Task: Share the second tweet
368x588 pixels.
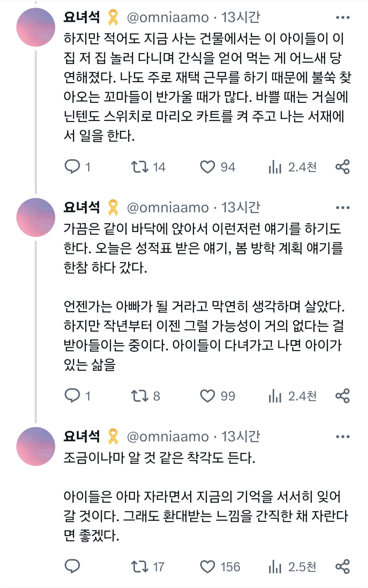Action: click(x=342, y=396)
